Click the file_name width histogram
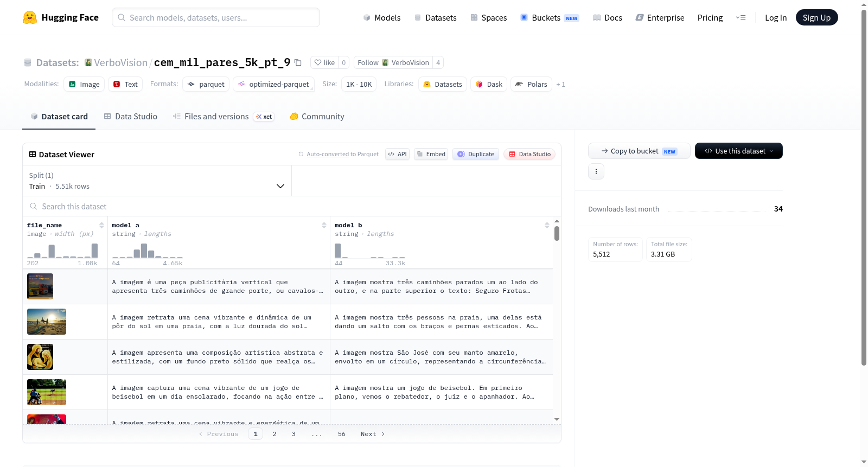868x467 pixels. click(x=62, y=250)
